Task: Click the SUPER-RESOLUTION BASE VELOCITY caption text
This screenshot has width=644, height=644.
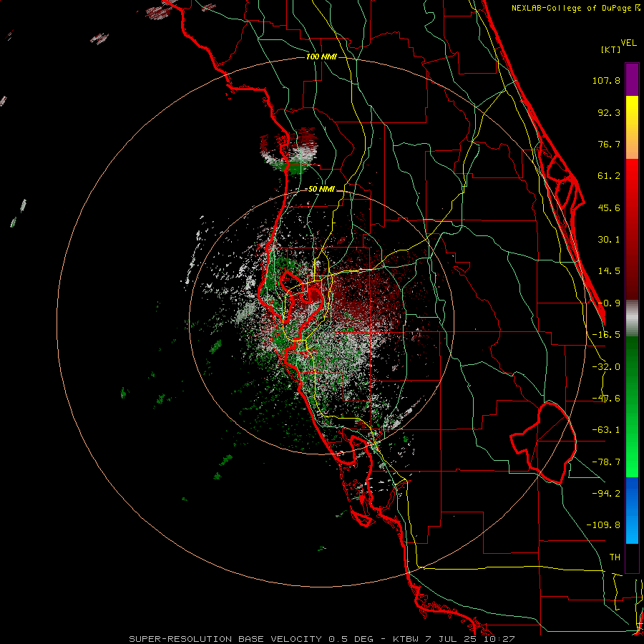Action: click(x=227, y=639)
